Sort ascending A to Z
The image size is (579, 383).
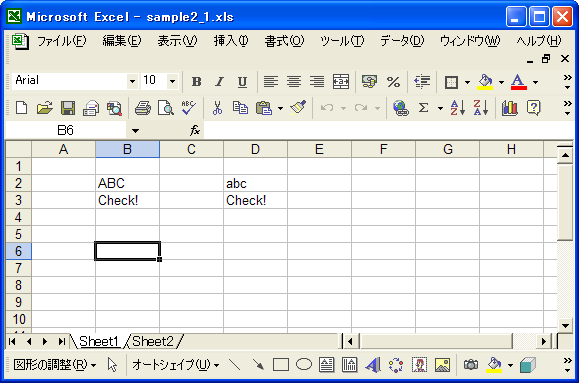pos(458,108)
